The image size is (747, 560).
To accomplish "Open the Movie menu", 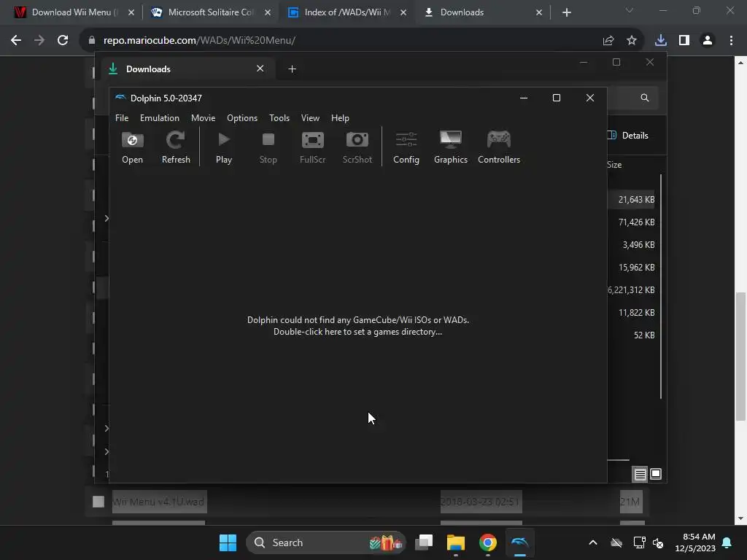I will [x=204, y=117].
